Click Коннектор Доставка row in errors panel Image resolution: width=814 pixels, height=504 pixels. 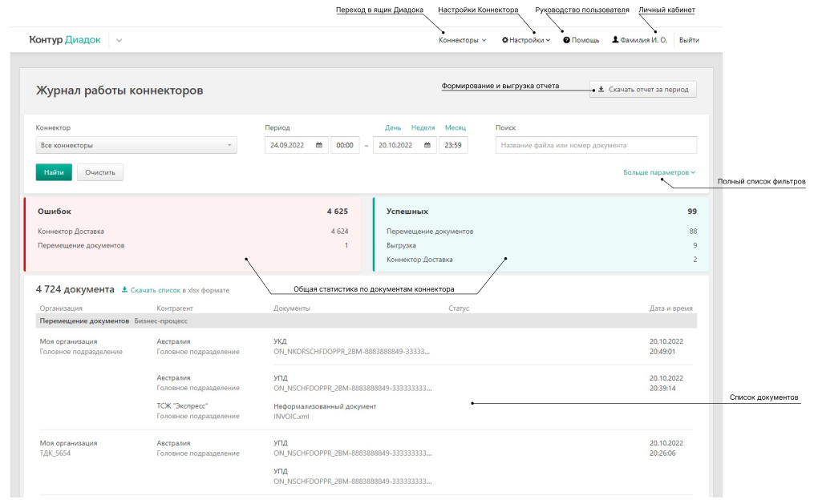click(192, 232)
